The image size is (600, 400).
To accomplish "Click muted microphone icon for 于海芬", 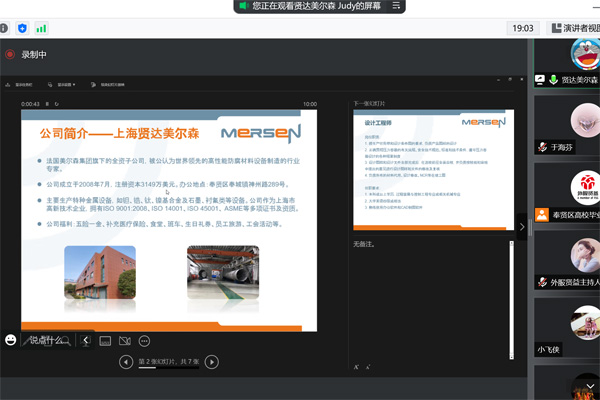I will [x=543, y=147].
